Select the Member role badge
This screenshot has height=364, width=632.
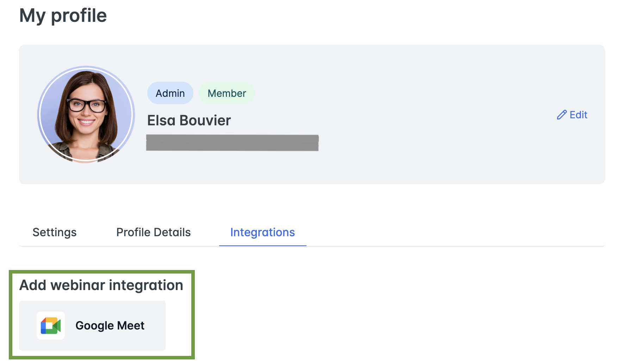click(227, 93)
